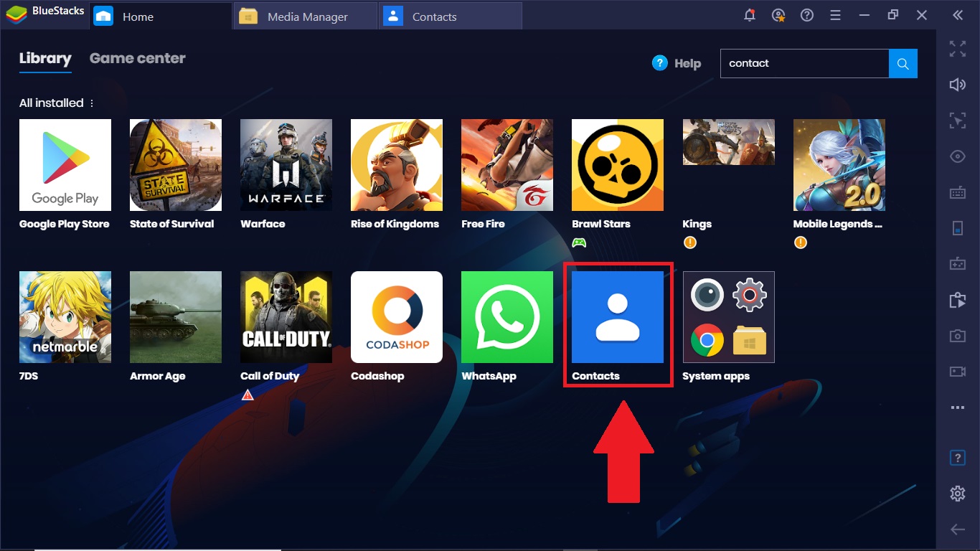This screenshot has width=980, height=551.
Task: Open the gamepad controls icon in sidebar
Action: tap(958, 264)
